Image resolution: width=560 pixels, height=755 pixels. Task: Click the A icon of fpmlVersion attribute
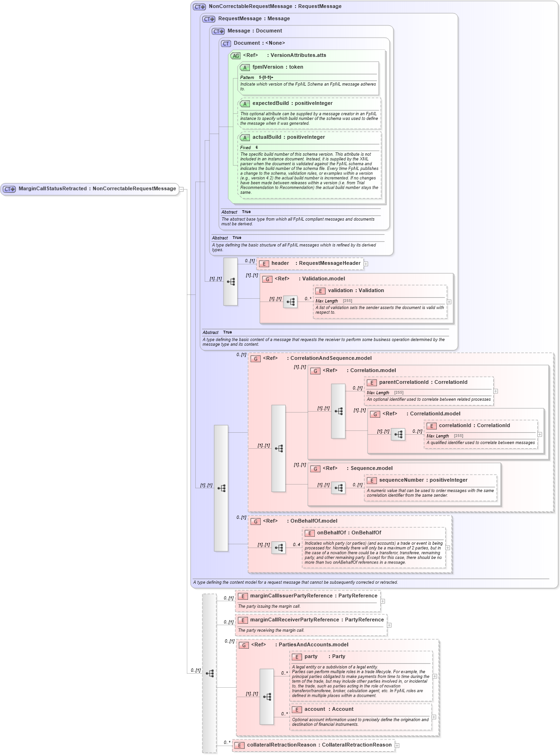pos(245,68)
